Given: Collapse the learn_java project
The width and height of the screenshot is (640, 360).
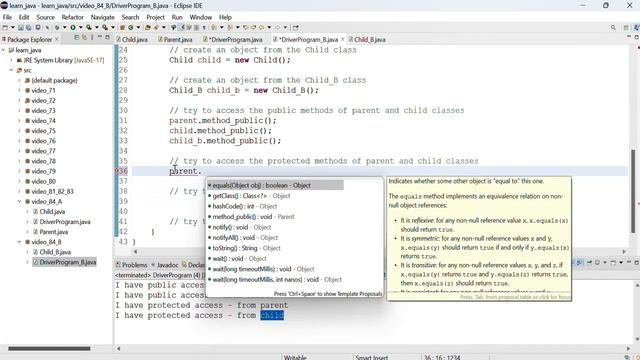Looking at the screenshot, I should click(4, 50).
